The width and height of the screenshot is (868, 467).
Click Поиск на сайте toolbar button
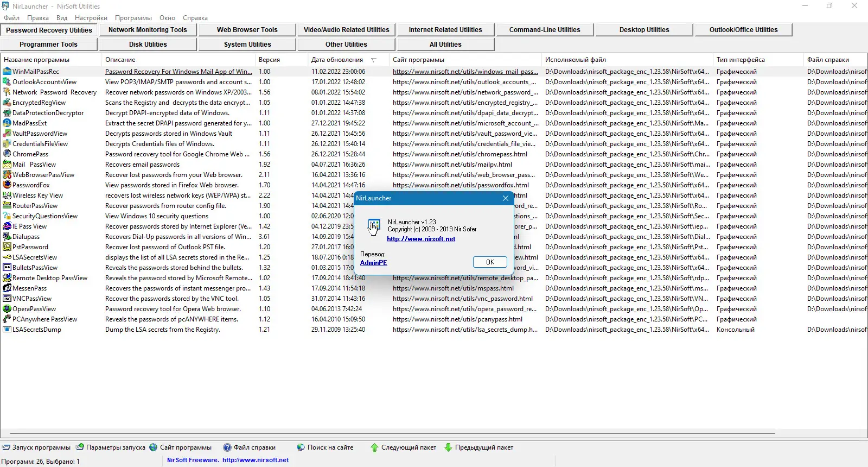[x=325, y=447]
